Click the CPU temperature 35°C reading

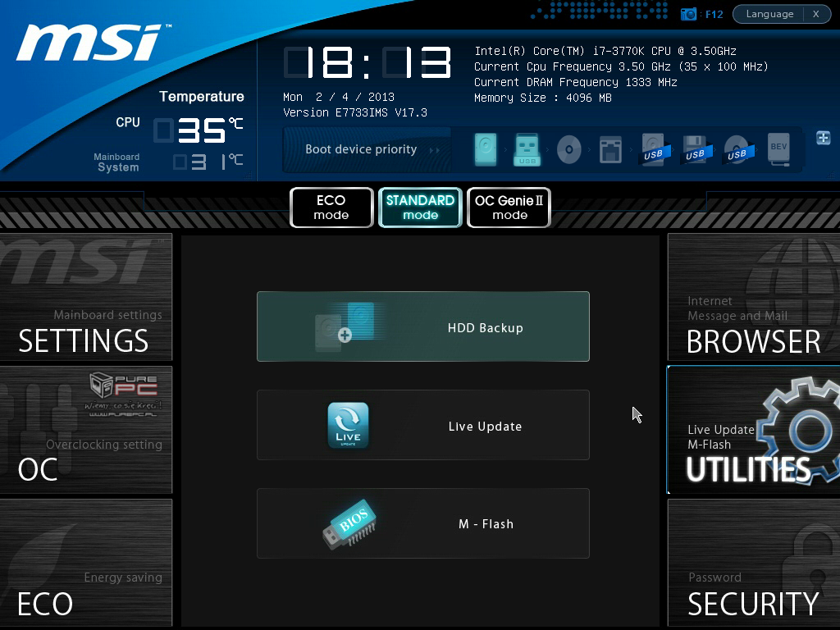click(x=199, y=130)
